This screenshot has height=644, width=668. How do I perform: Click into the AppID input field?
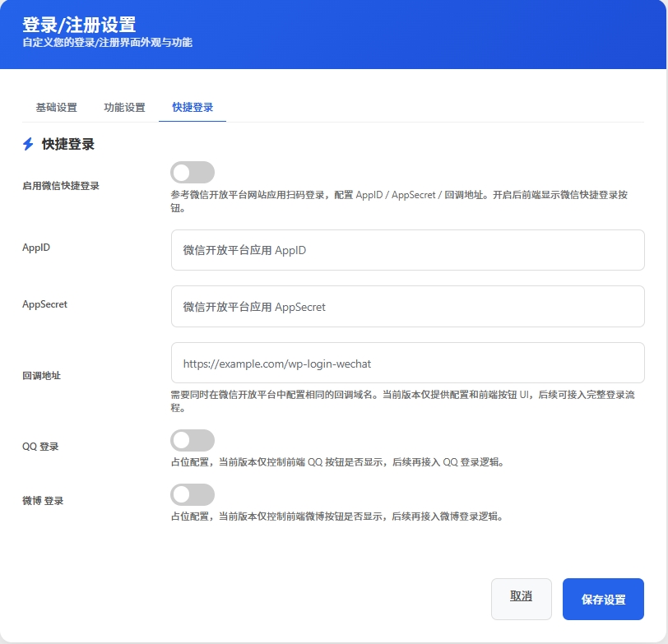pos(407,250)
